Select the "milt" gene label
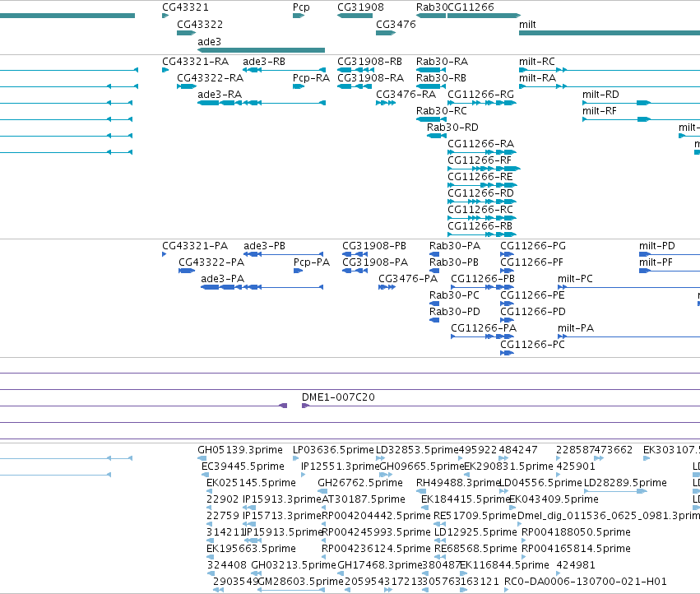Screen dimensions: 700x594 tap(527, 24)
